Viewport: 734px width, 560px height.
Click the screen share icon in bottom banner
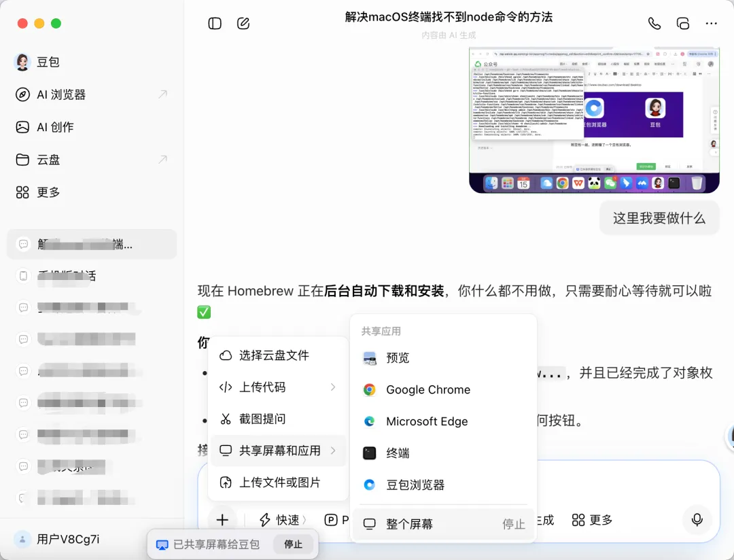(x=162, y=544)
